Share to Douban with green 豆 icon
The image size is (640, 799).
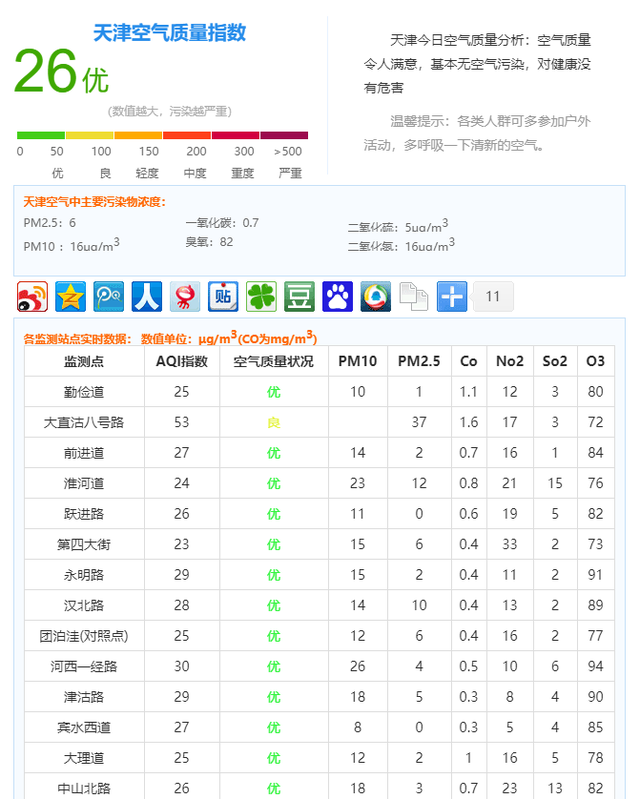(300, 297)
